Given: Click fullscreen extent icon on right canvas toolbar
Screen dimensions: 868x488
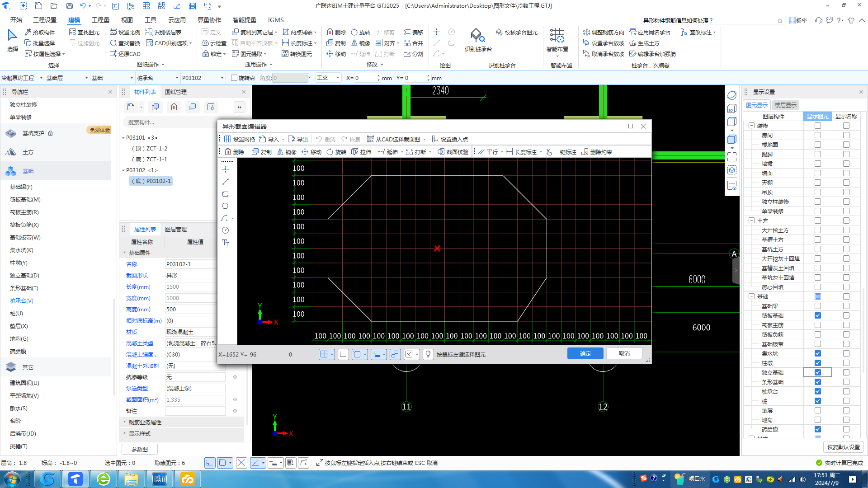Looking at the screenshot, I should coord(732,157).
